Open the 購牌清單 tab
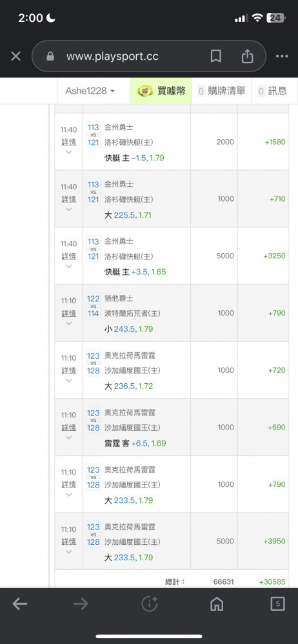The height and width of the screenshot is (644, 298). pyautogui.click(x=221, y=91)
